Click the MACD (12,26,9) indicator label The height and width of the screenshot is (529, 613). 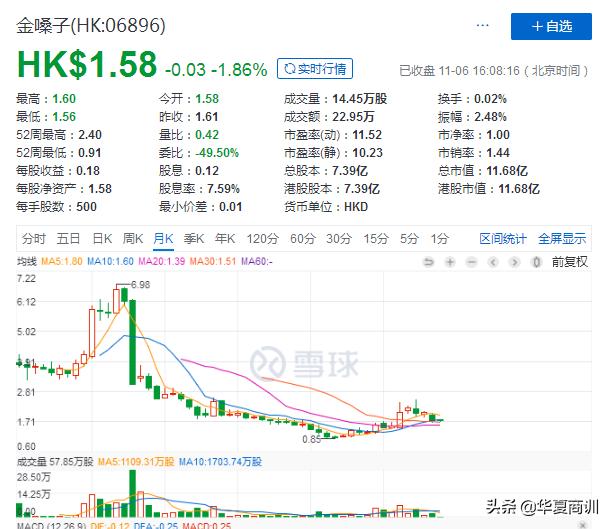pyautogui.click(x=51, y=525)
